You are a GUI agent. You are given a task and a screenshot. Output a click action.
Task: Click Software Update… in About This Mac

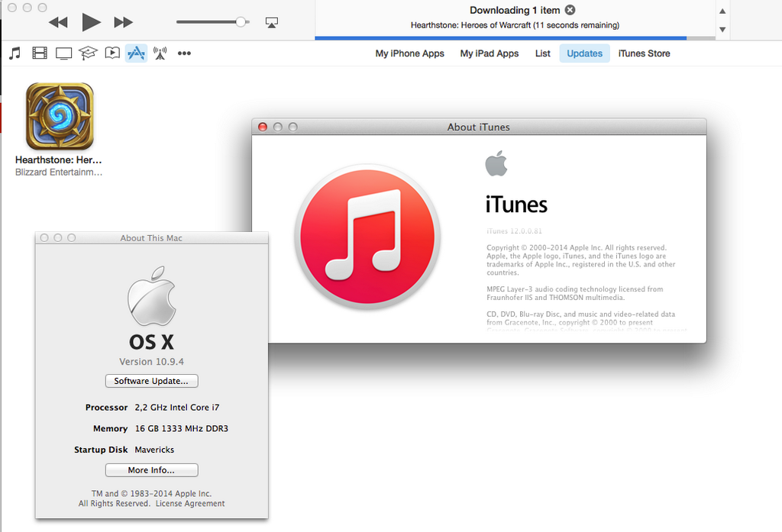click(152, 381)
